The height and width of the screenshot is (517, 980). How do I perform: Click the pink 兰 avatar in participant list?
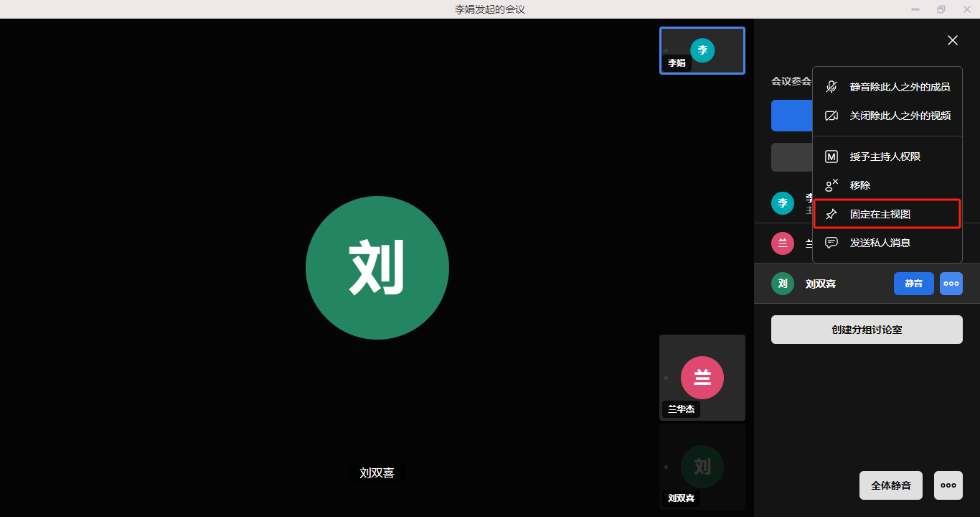pyautogui.click(x=783, y=243)
